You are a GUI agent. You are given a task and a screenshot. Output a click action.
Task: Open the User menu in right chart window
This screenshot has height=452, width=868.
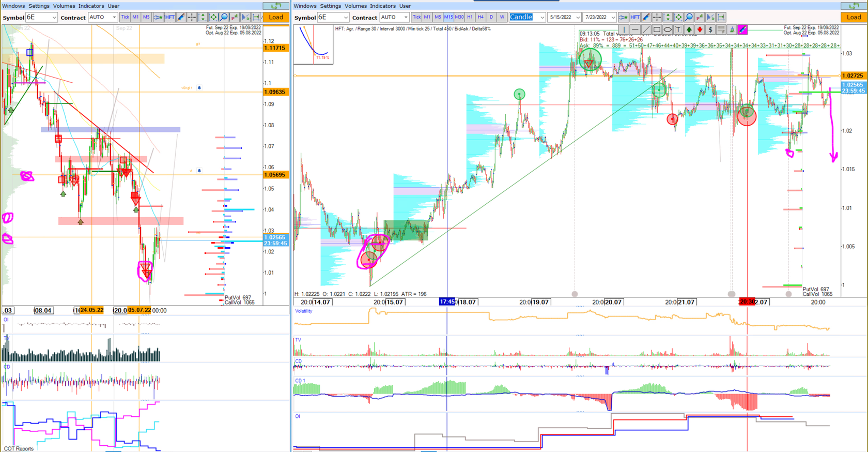coord(405,6)
